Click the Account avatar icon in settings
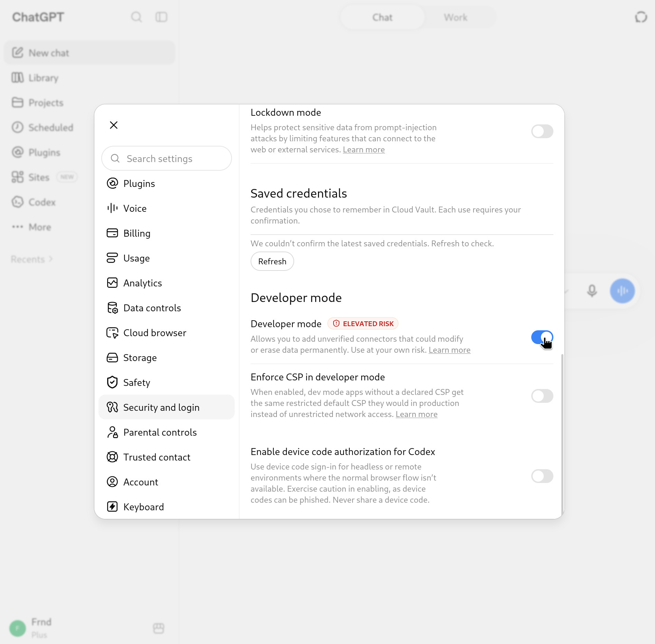Viewport: 655px width, 644px height. tap(112, 482)
